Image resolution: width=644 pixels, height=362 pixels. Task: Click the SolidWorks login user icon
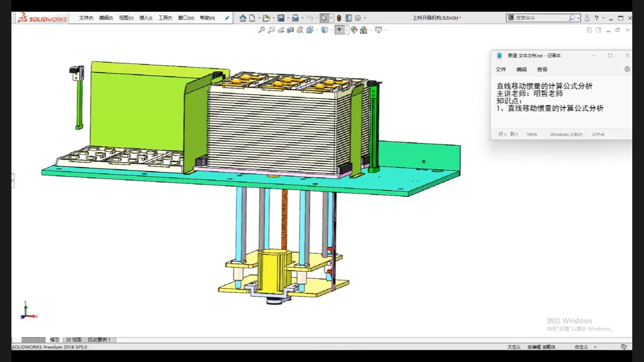click(587, 18)
